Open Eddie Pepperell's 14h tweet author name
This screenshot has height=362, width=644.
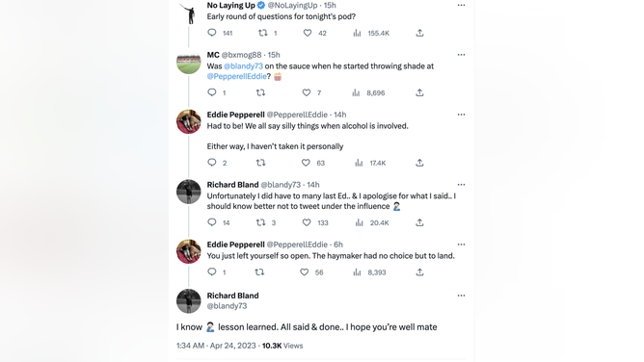click(236, 115)
